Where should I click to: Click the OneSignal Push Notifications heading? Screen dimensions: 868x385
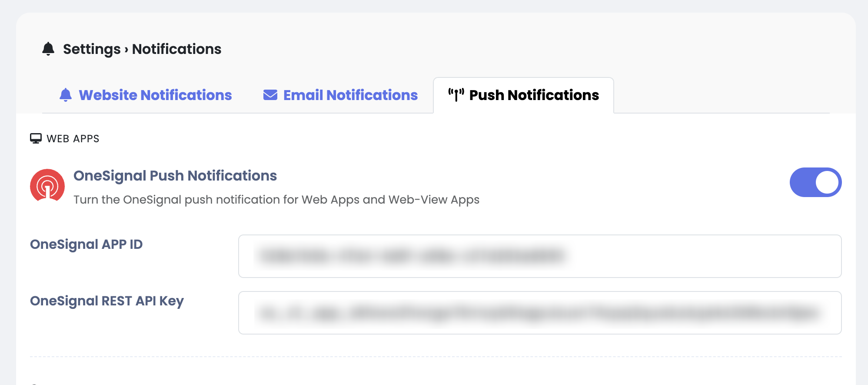(x=175, y=176)
